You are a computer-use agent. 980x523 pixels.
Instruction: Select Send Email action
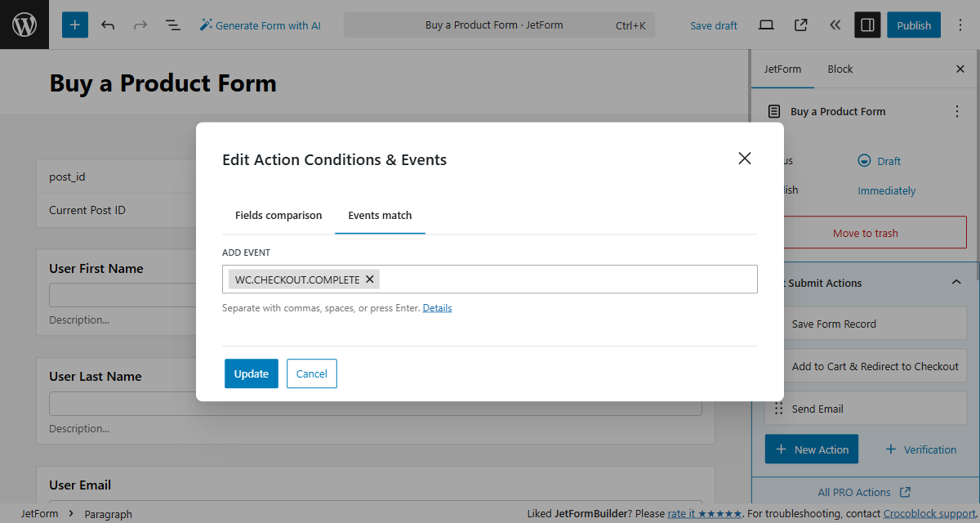click(866, 409)
